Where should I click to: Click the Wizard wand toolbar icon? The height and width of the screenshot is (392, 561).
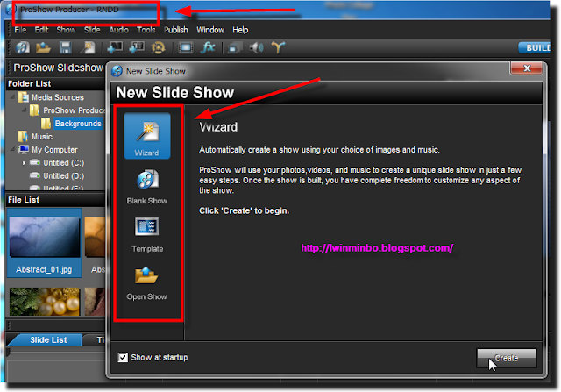(88, 47)
